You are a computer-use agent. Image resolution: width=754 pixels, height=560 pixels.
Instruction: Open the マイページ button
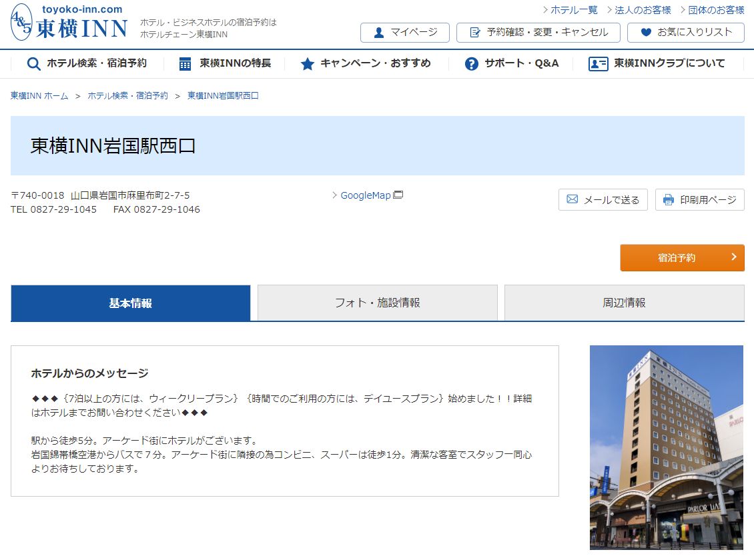pyautogui.click(x=404, y=32)
